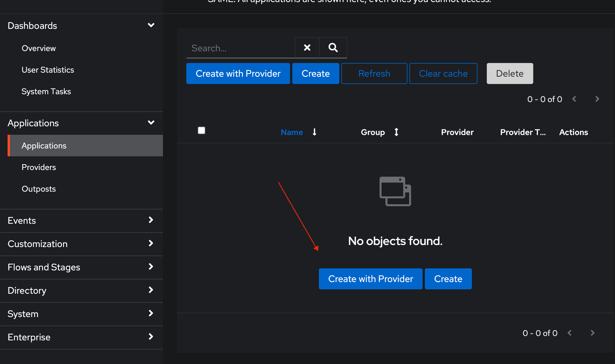Go to previous page with left chevron arrow
Viewport: 615px width, 364px height.
574,99
